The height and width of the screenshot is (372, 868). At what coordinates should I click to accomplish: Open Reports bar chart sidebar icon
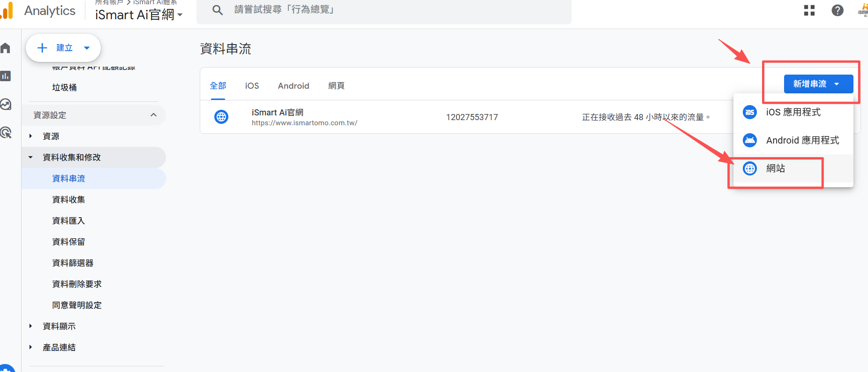(6, 76)
